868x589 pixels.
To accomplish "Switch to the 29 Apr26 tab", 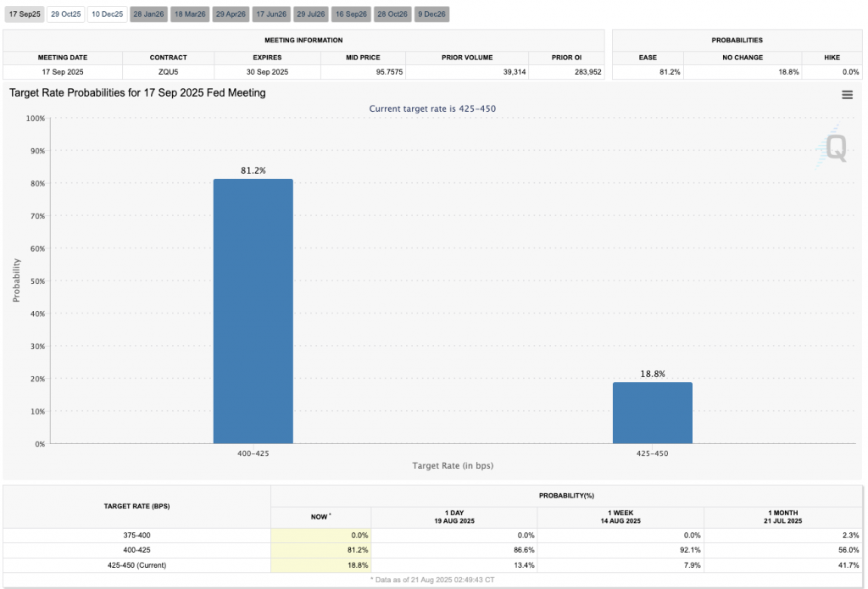I will tap(230, 14).
